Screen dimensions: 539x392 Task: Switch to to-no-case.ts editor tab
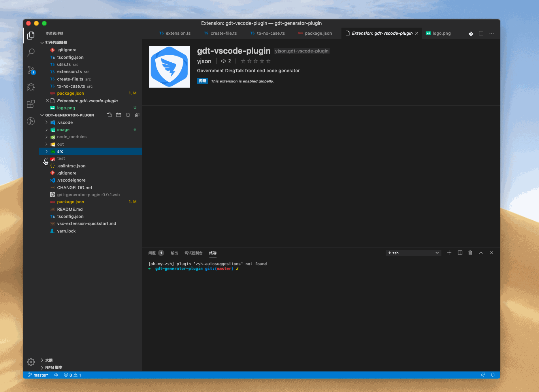coord(268,33)
